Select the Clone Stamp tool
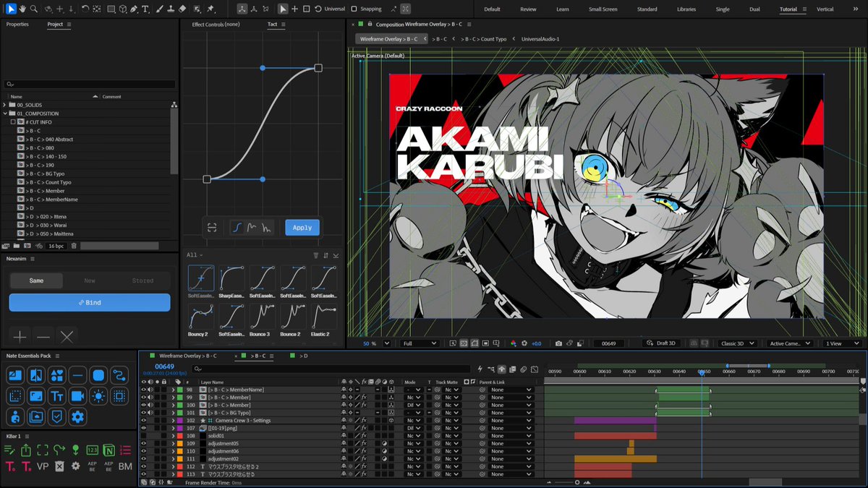Viewport: 868px width, 488px height. (171, 9)
